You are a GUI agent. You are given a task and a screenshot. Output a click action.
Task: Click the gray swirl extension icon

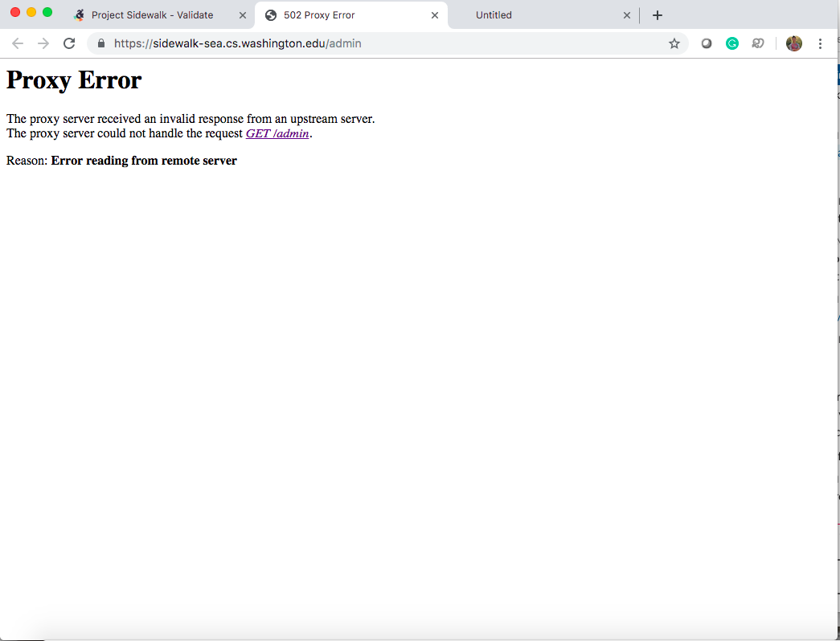757,44
